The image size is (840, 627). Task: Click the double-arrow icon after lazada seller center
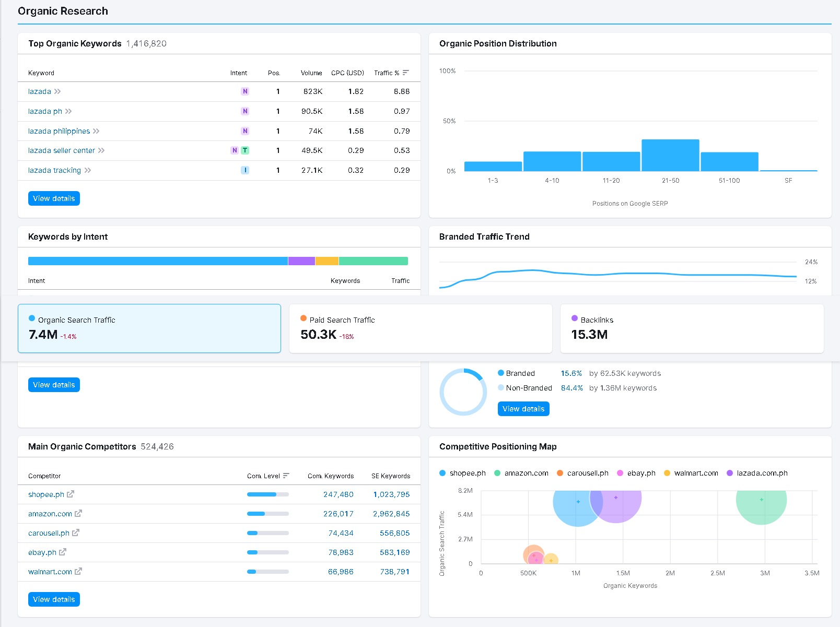101,150
